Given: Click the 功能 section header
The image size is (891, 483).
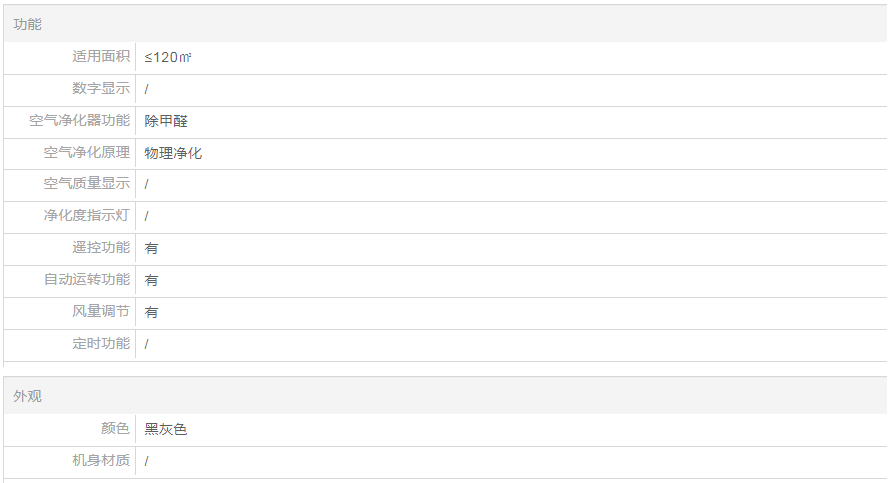Looking at the screenshot, I should [28, 24].
